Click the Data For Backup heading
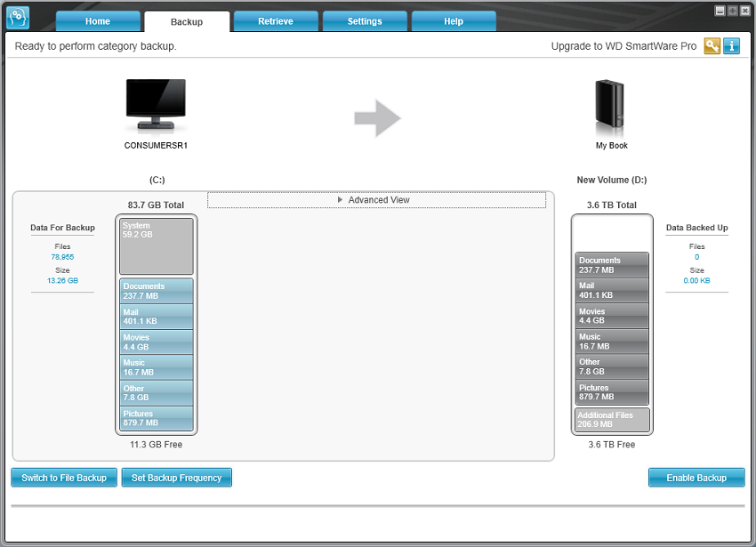 [62, 228]
